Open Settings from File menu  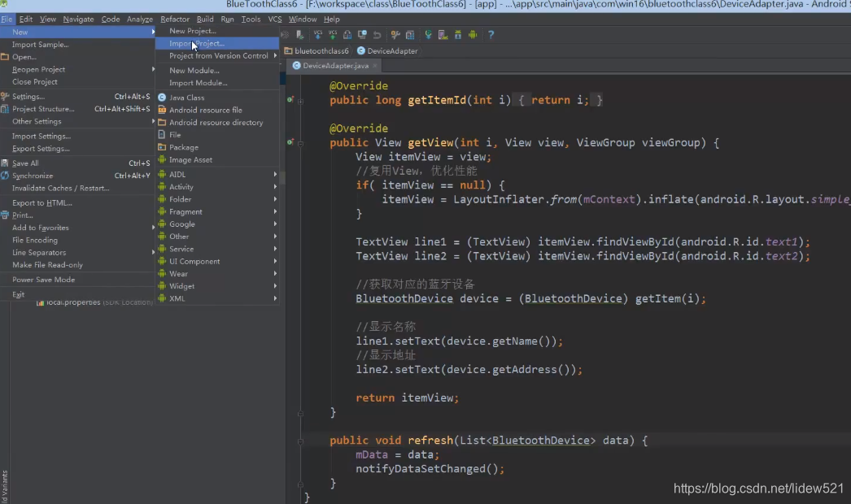(77, 97)
